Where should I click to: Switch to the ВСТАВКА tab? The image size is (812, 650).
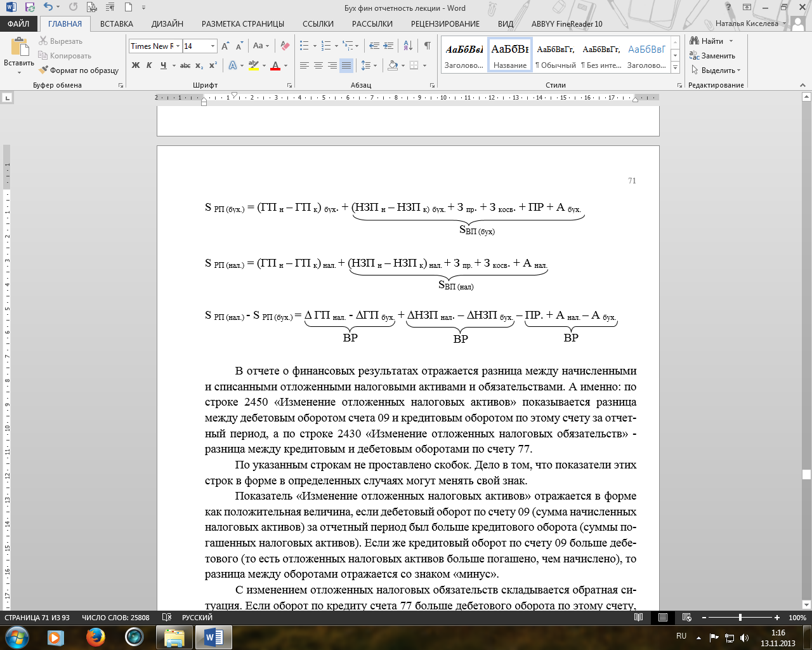[117, 24]
